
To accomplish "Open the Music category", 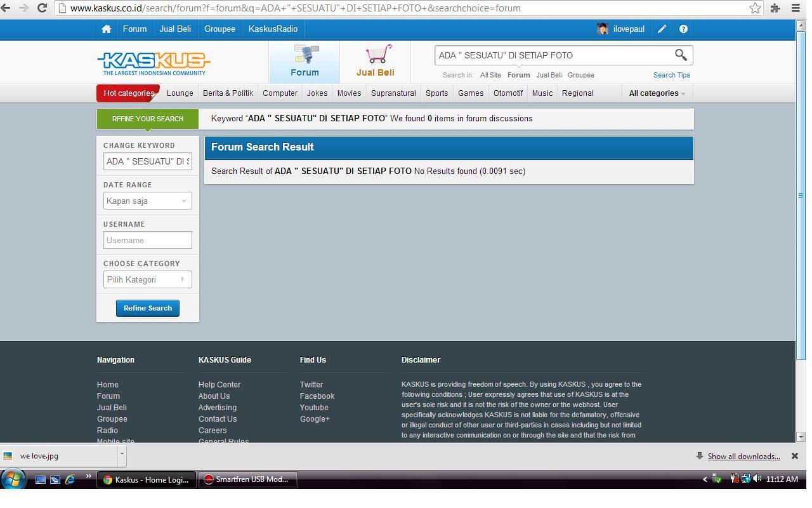I will point(542,93).
